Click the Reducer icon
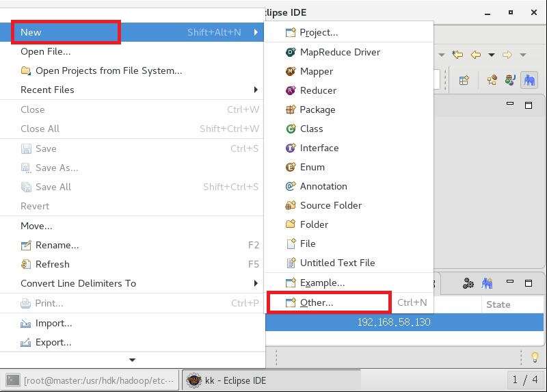 pos(291,90)
